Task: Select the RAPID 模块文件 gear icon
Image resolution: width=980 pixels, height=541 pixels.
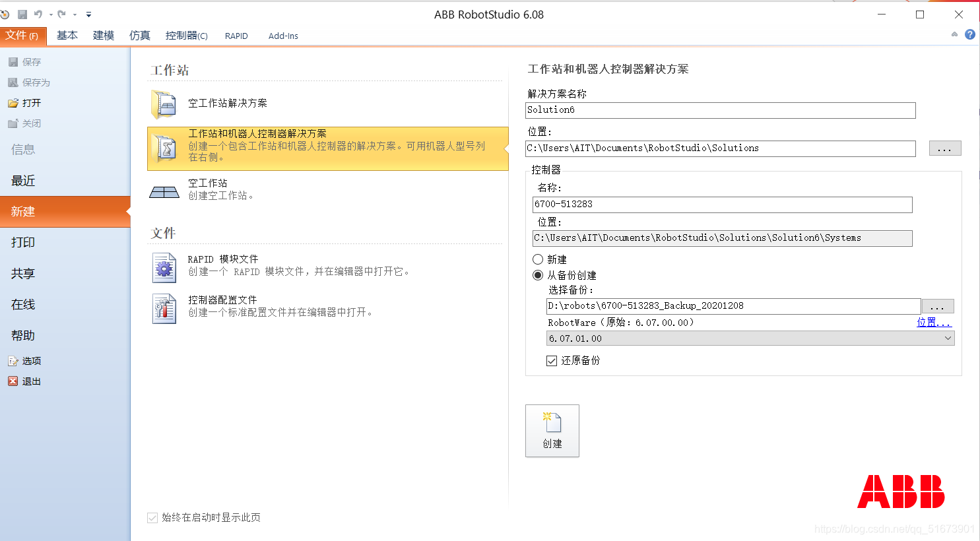Action: (164, 267)
